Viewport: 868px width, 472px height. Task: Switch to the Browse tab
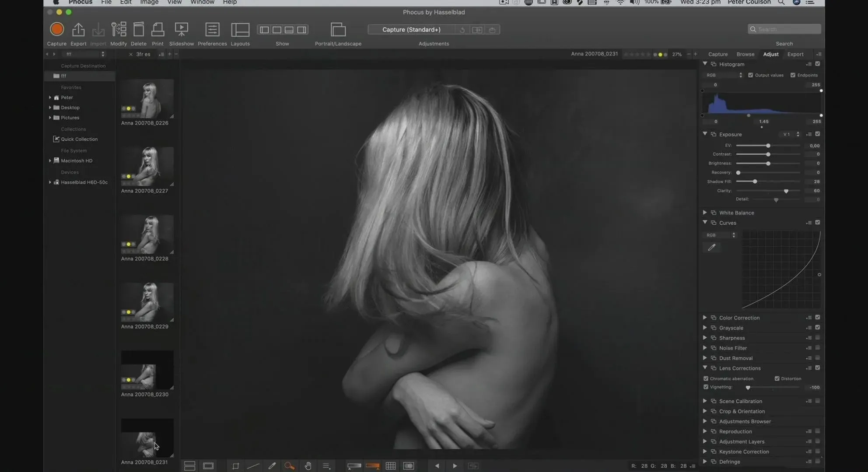point(745,54)
